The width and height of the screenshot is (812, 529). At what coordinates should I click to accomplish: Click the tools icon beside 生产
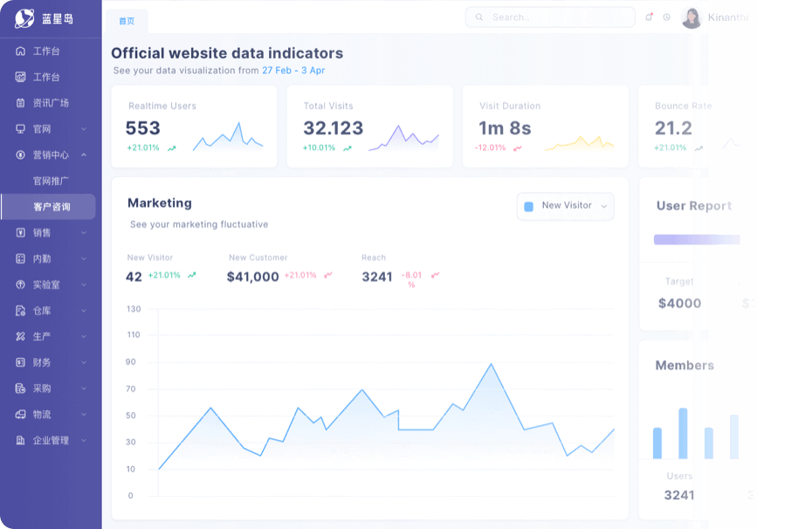coord(21,337)
